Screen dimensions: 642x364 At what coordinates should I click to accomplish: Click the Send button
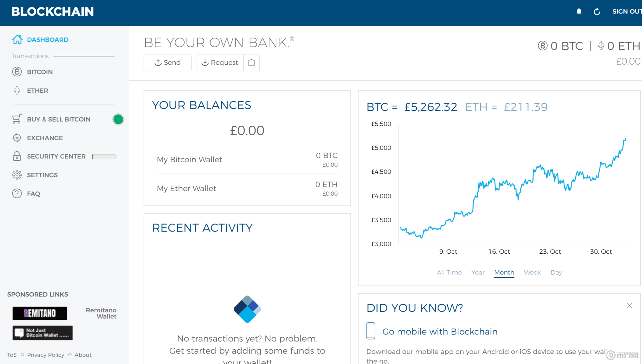click(x=168, y=63)
